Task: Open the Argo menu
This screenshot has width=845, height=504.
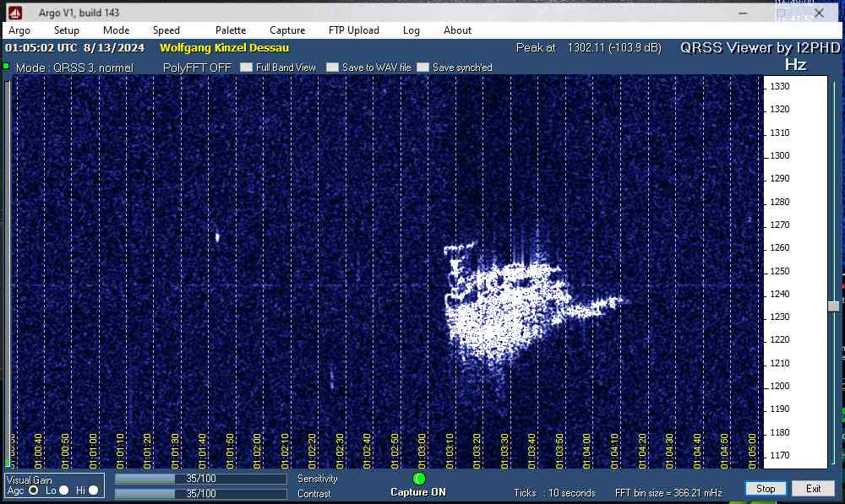Action: [19, 30]
